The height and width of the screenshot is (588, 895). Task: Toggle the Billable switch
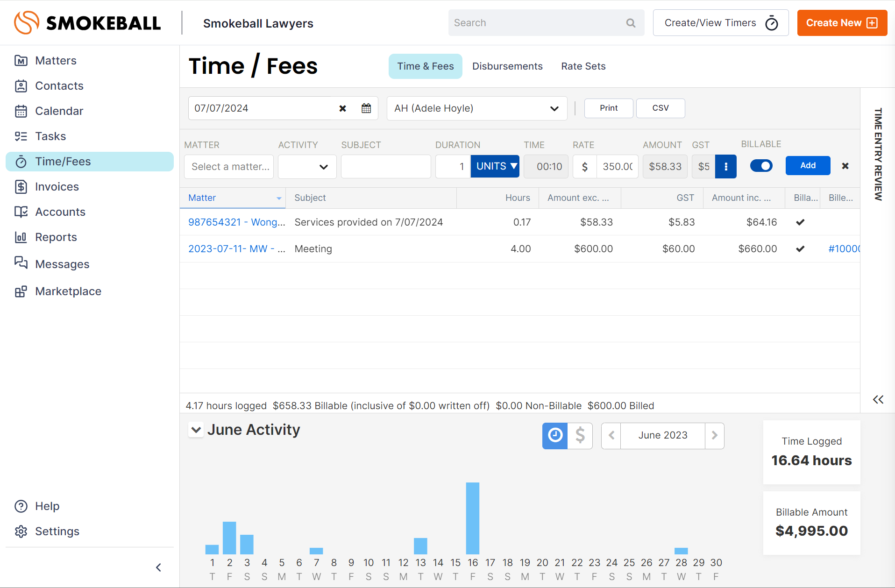(x=761, y=166)
